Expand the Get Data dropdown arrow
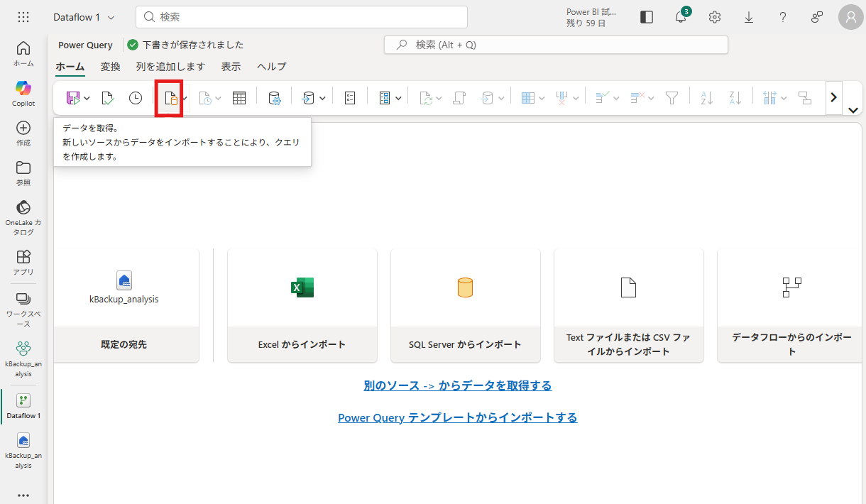This screenshot has height=504, width=866. point(185,99)
